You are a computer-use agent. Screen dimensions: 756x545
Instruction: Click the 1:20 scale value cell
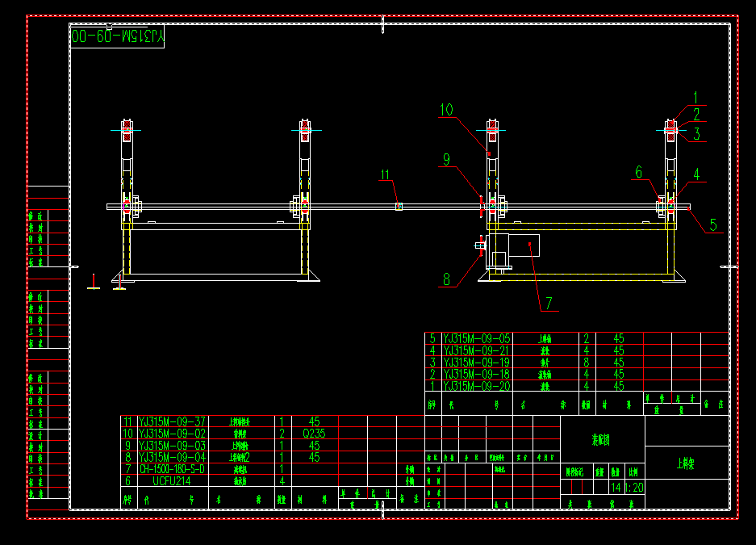634,487
